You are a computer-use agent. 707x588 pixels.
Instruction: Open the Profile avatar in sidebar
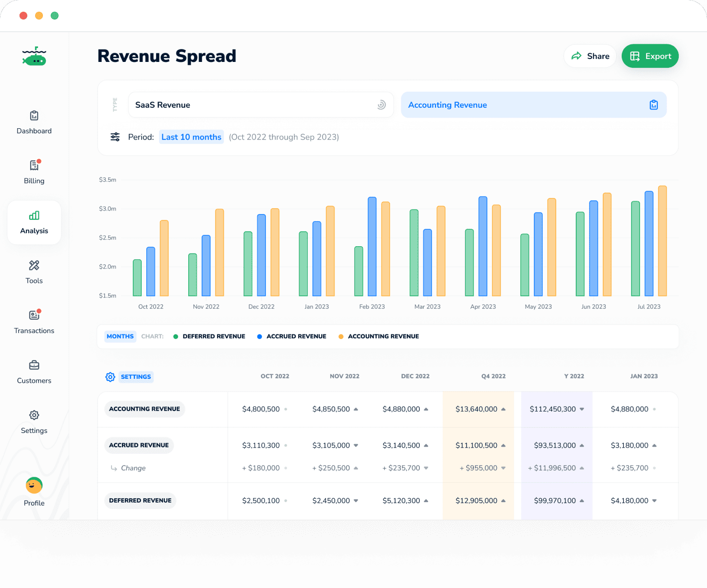tap(34, 485)
